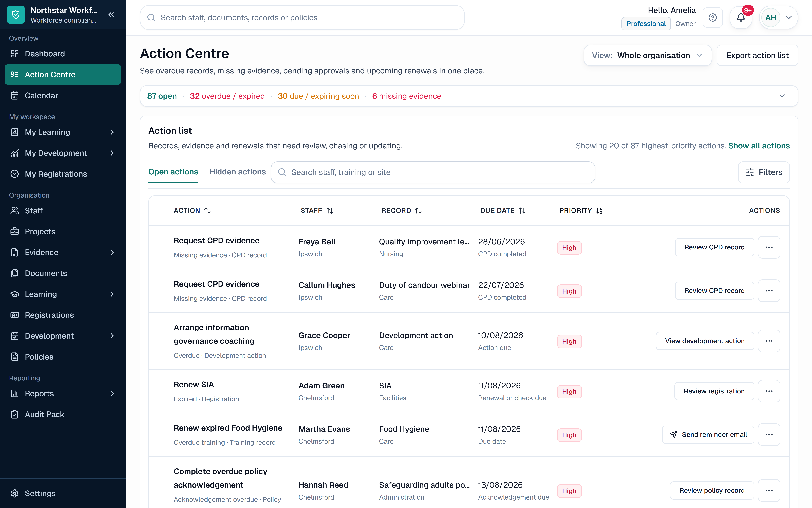Open Projects in sidebar
812x508 pixels.
click(x=63, y=231)
